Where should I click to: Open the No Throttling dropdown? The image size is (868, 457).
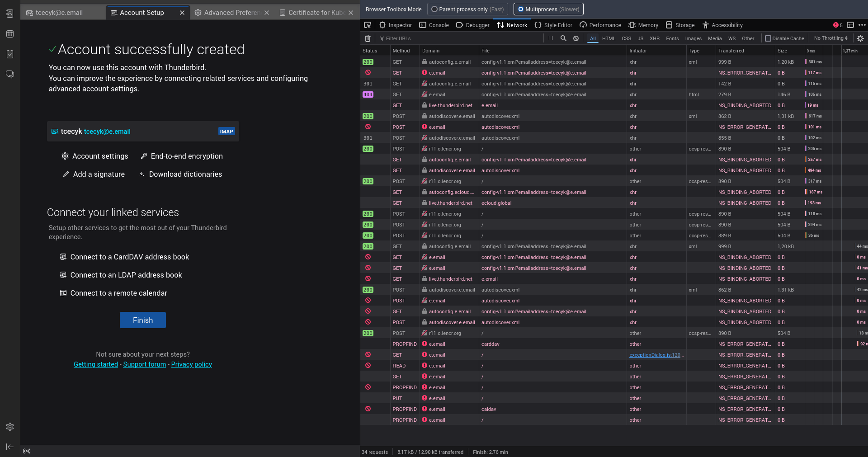pyautogui.click(x=830, y=38)
